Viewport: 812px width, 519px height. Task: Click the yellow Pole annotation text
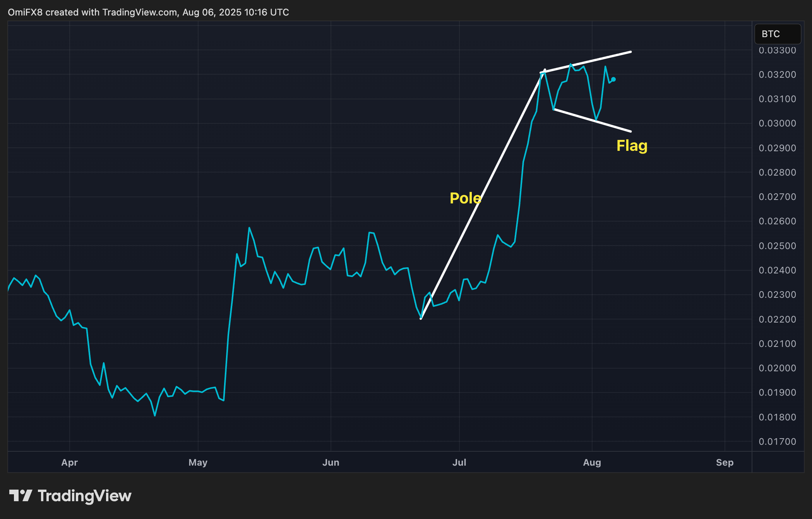point(466,198)
